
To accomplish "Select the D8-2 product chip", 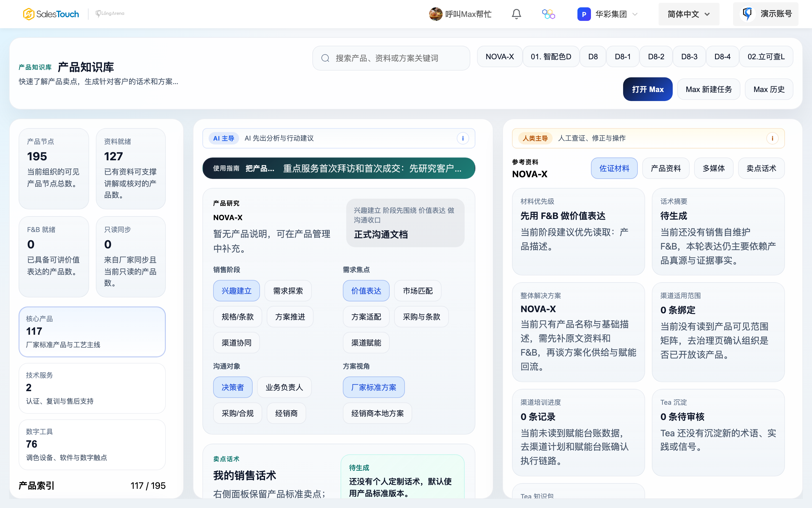I will (x=656, y=56).
